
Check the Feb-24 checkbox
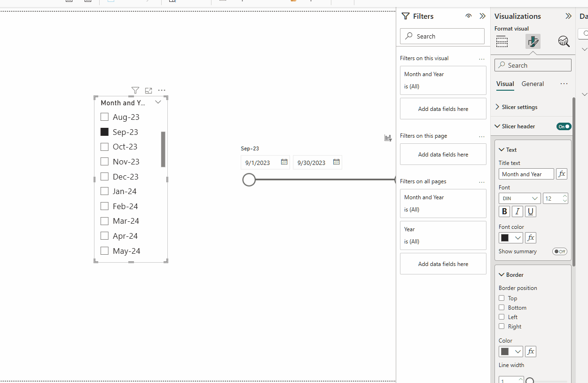pos(104,206)
